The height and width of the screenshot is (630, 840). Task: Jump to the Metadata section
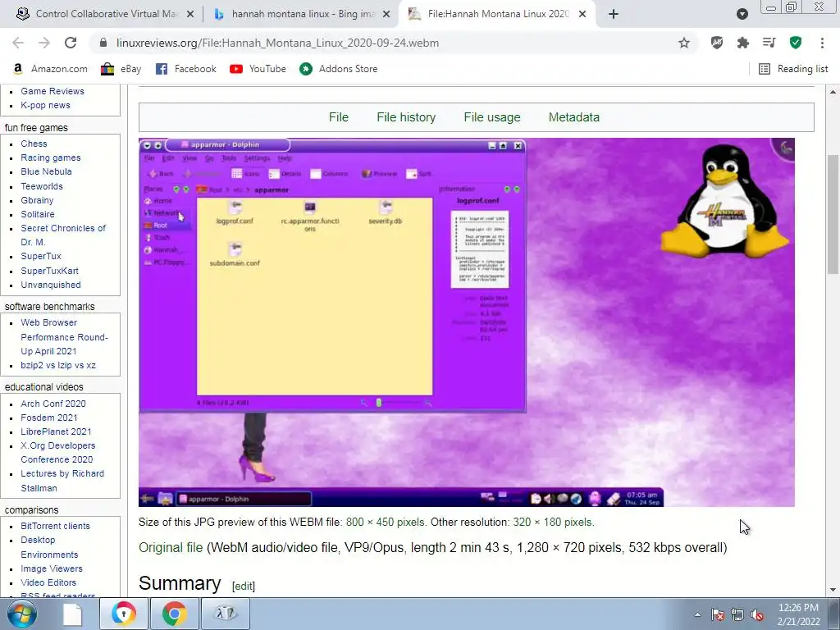click(x=573, y=116)
